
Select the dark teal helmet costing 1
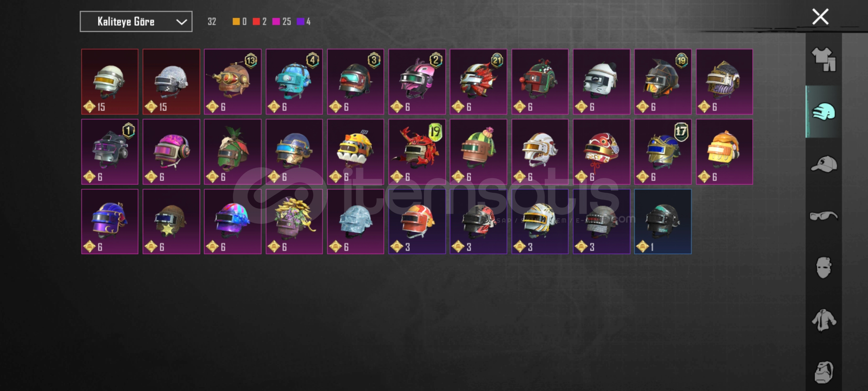coord(663,222)
